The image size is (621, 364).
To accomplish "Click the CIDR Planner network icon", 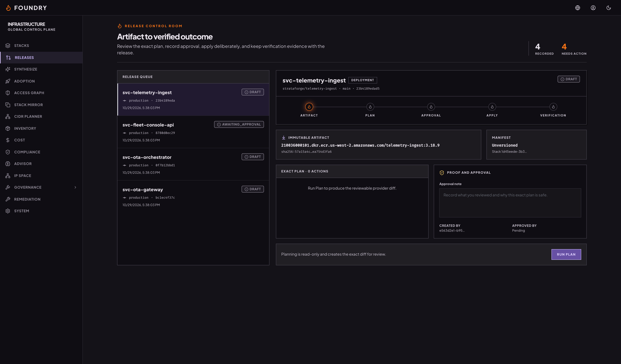I will (8, 116).
